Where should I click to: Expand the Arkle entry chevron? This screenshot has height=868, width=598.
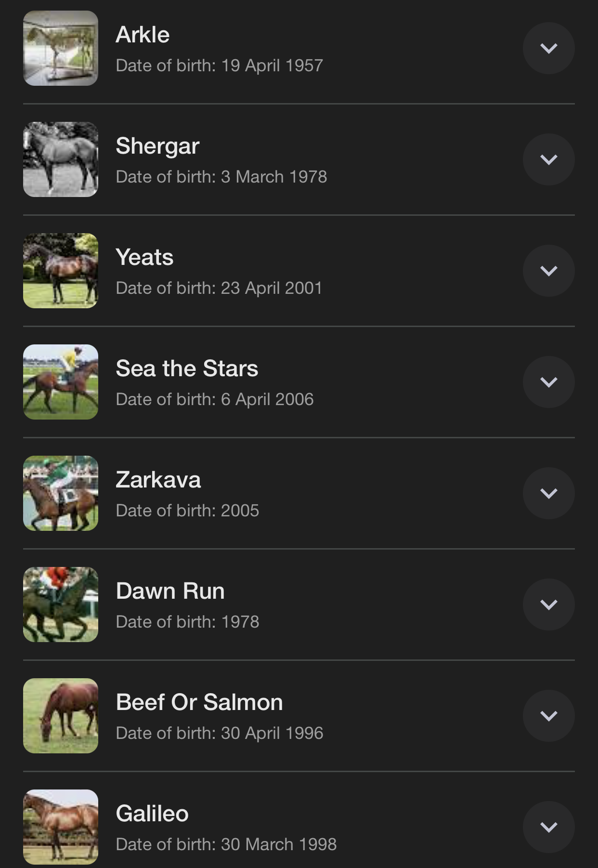pos(548,48)
